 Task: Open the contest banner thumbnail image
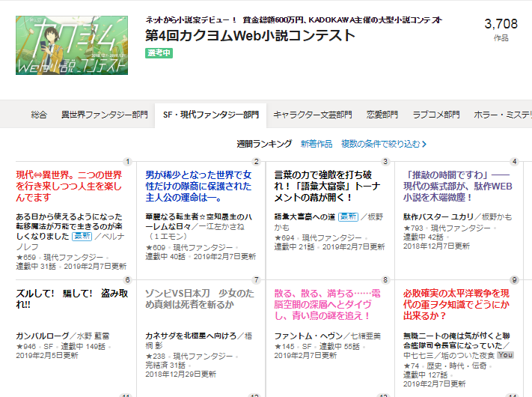click(72, 45)
